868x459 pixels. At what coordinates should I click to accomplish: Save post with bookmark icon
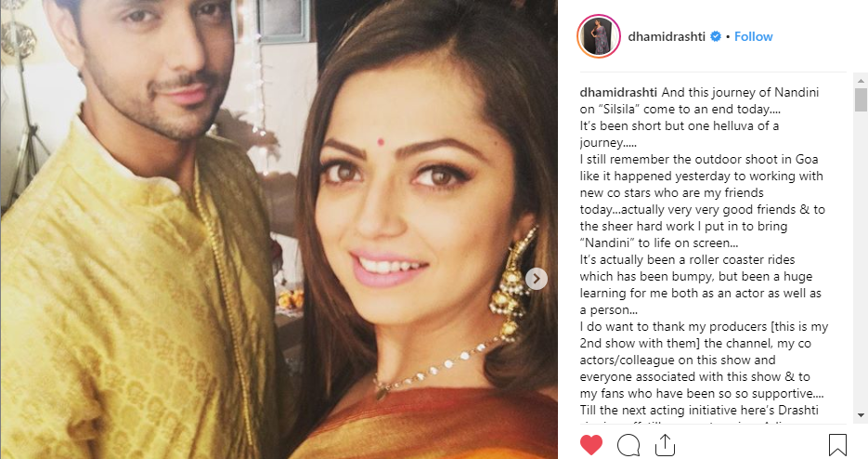click(837, 444)
